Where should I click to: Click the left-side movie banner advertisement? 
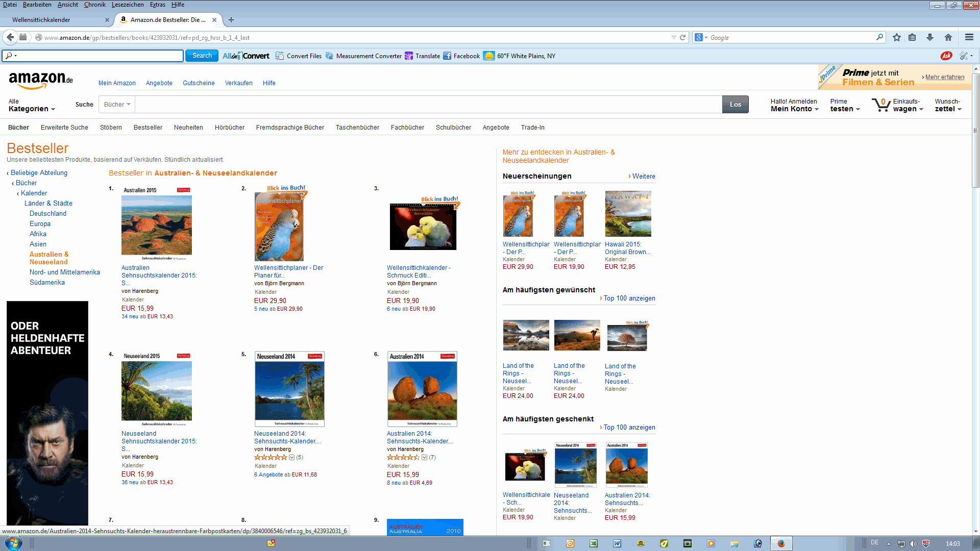coord(47,413)
